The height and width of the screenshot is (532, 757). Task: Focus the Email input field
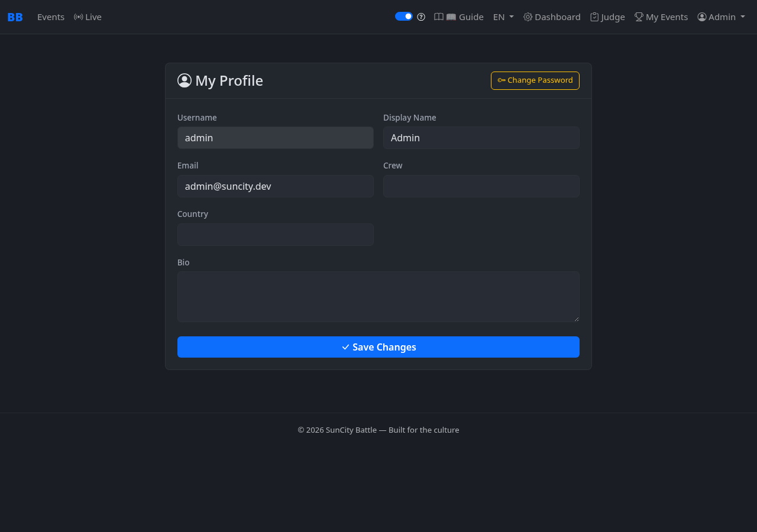(x=276, y=186)
